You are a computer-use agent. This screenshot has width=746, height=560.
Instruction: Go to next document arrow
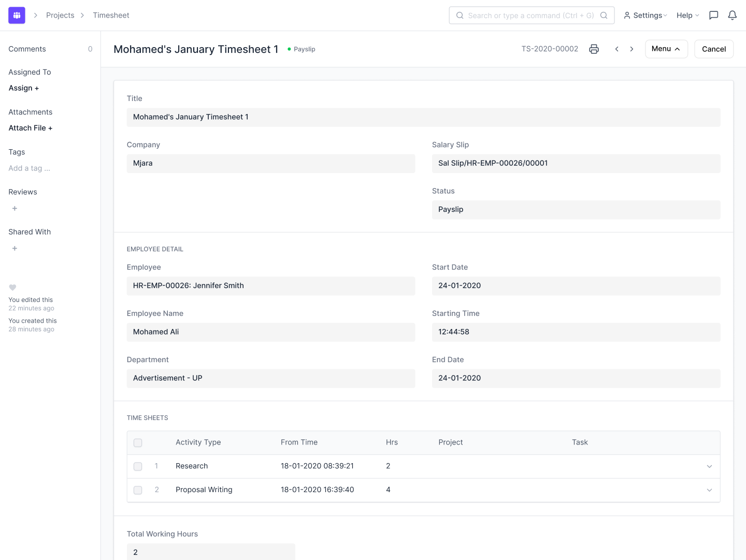[632, 49]
